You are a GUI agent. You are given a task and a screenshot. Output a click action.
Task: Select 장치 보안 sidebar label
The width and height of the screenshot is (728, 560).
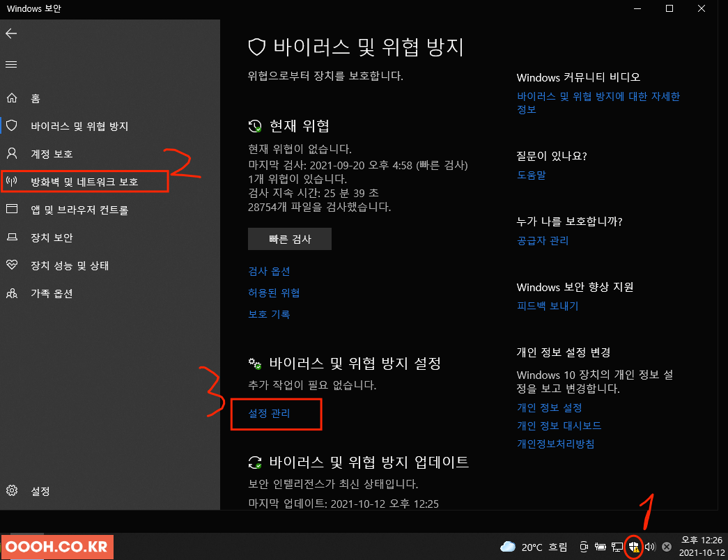[52, 238]
